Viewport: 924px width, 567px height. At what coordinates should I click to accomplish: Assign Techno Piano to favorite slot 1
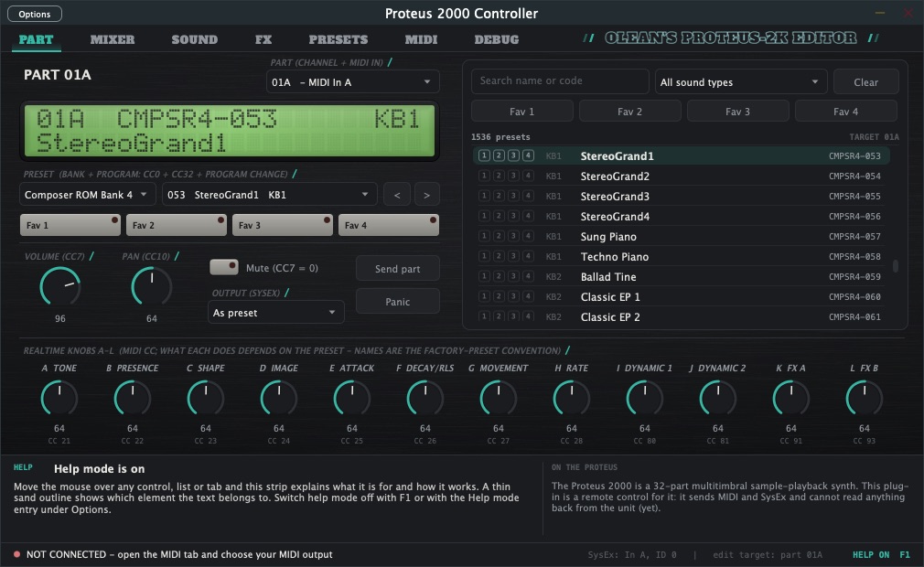[484, 256]
